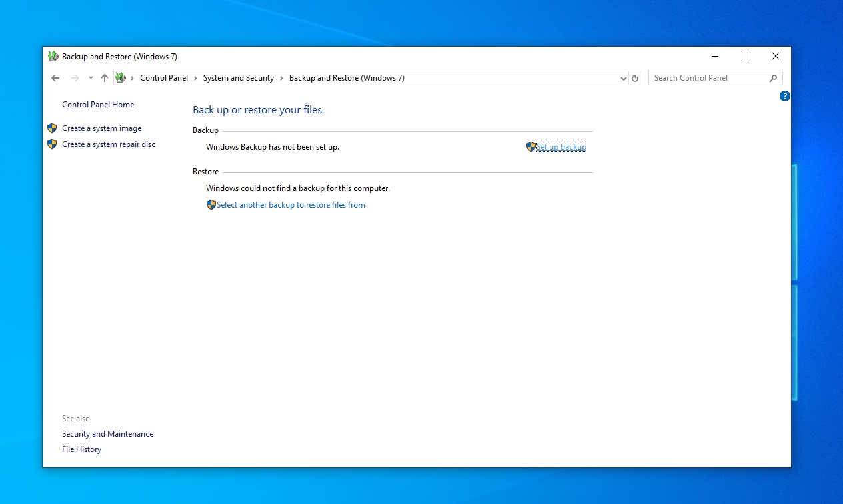Close the Backup and Restore window
This screenshot has width=843, height=504.
(x=776, y=57)
